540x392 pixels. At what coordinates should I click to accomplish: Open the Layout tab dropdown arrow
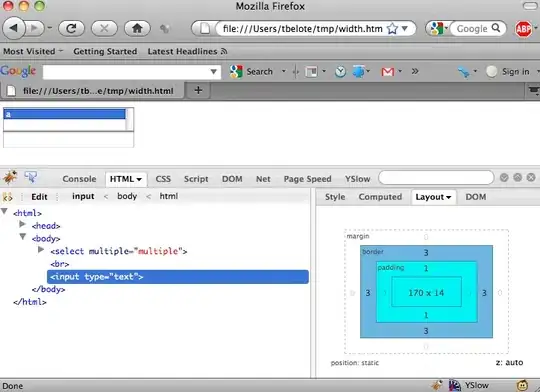tap(448, 197)
